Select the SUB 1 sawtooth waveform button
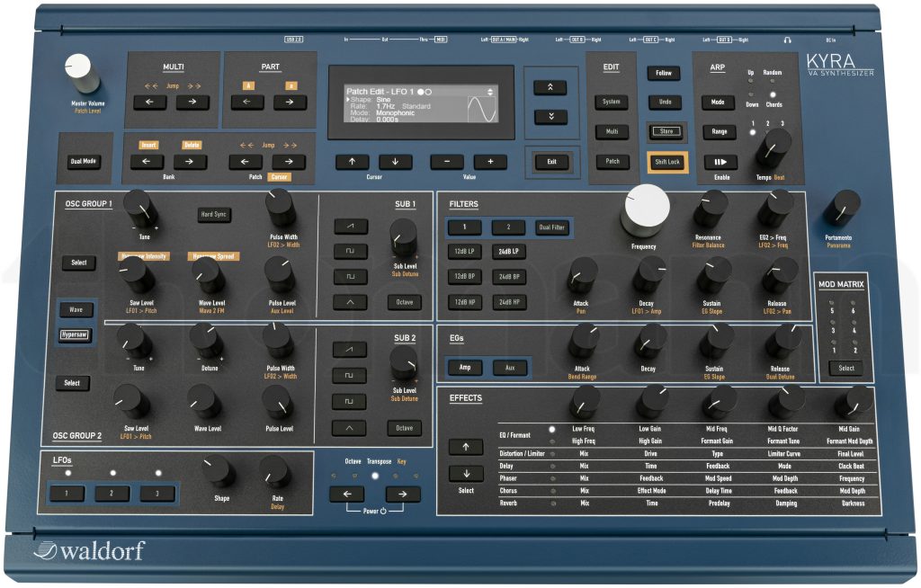Viewport: 921px width, 588px height. [x=351, y=227]
